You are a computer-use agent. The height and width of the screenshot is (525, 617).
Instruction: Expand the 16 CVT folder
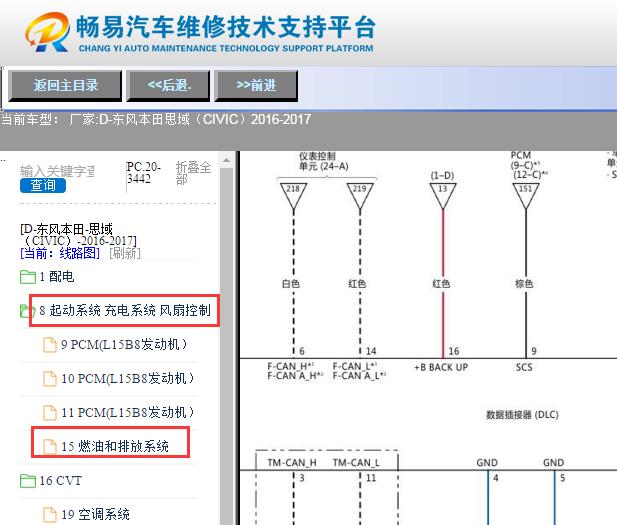[x=60, y=481]
